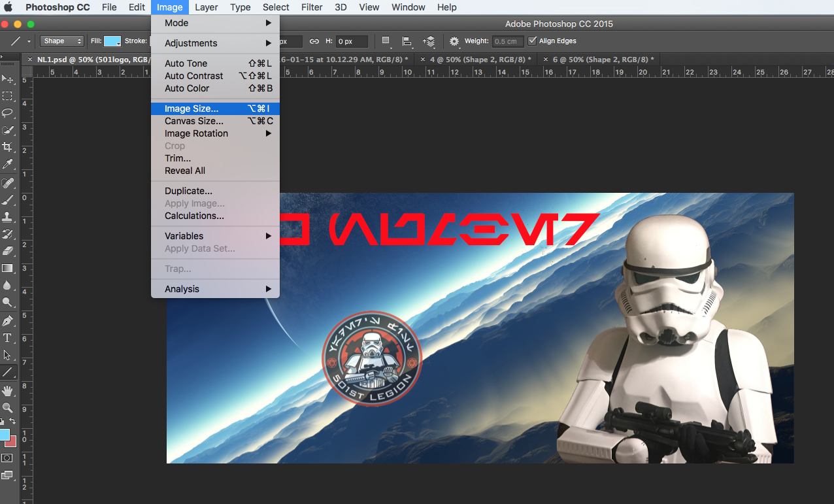Viewport: 834px width, 504px height.
Task: Select the Dodge tool
Action: coord(8,302)
